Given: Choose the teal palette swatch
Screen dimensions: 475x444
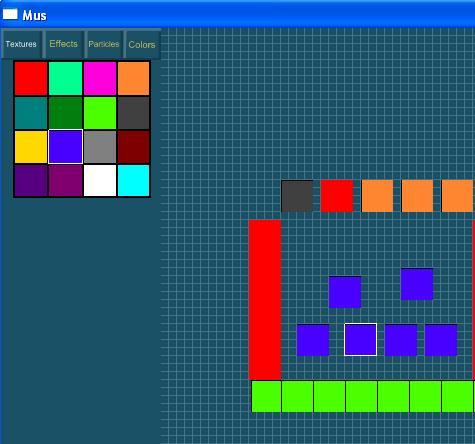Looking at the screenshot, I should (31, 113).
